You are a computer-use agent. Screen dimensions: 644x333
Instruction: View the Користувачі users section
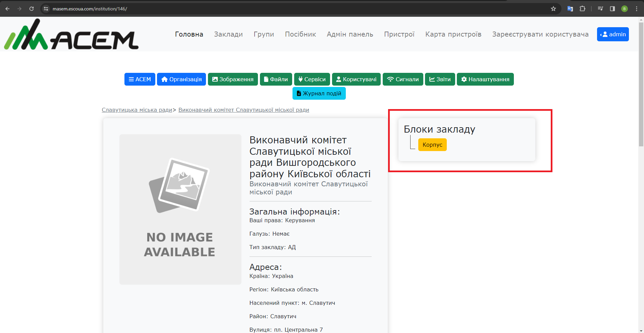[356, 79]
